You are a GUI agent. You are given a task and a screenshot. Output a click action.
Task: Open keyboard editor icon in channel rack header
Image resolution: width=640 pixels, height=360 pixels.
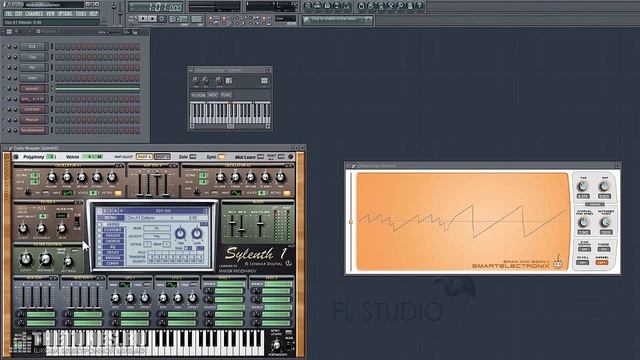click(x=135, y=31)
